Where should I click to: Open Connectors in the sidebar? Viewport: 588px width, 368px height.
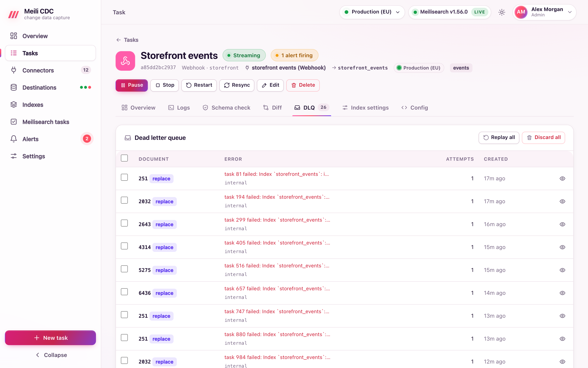pyautogui.click(x=50, y=70)
